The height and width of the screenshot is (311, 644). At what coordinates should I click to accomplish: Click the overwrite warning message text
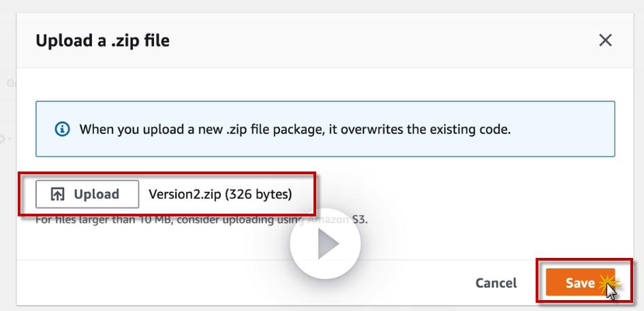pos(294,129)
